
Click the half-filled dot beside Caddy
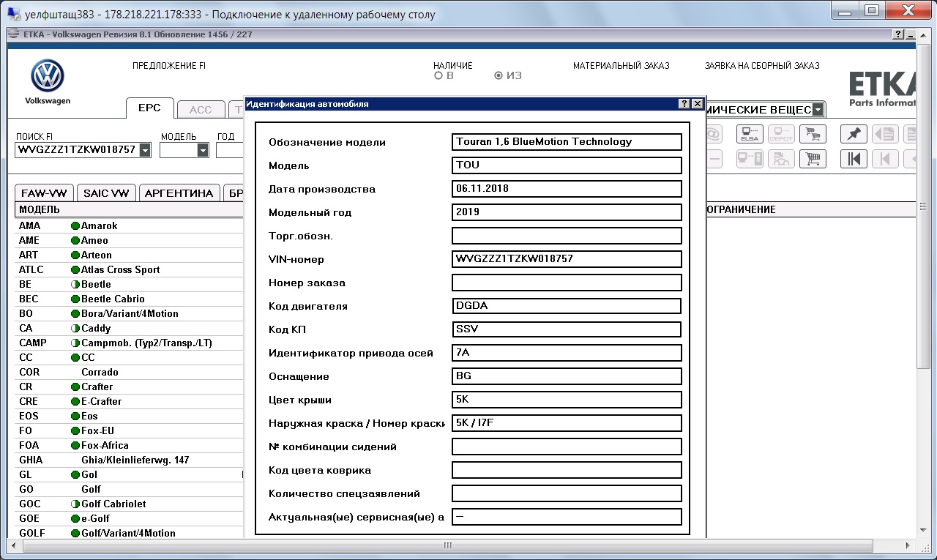tap(75, 329)
